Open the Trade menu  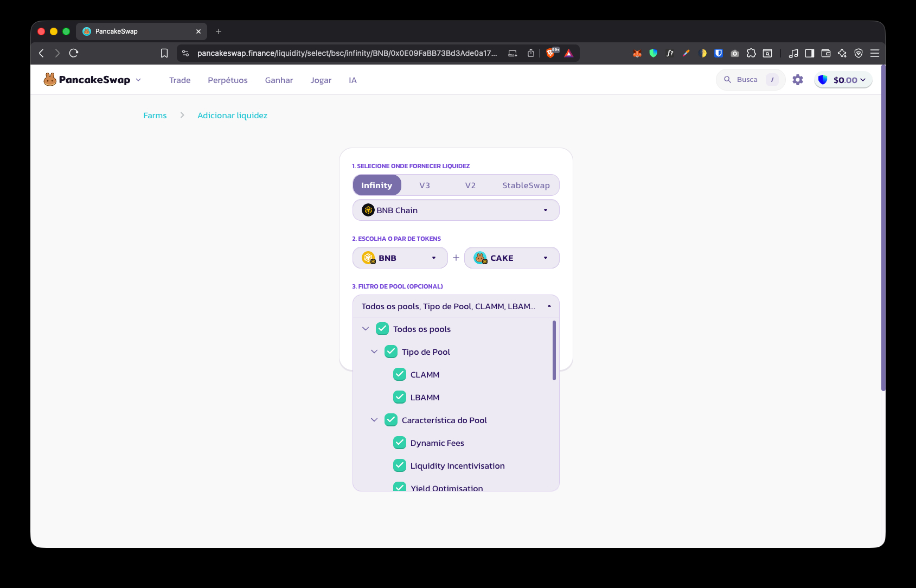coord(180,80)
